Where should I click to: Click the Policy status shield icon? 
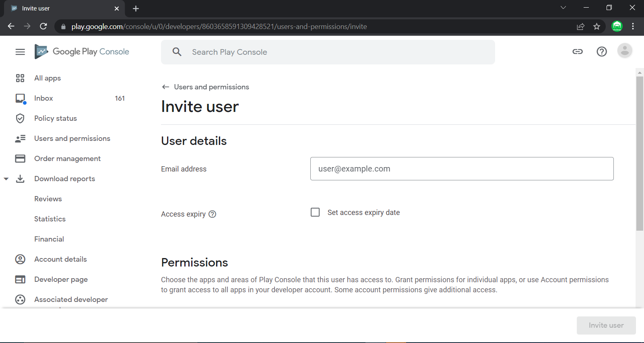[x=20, y=118]
